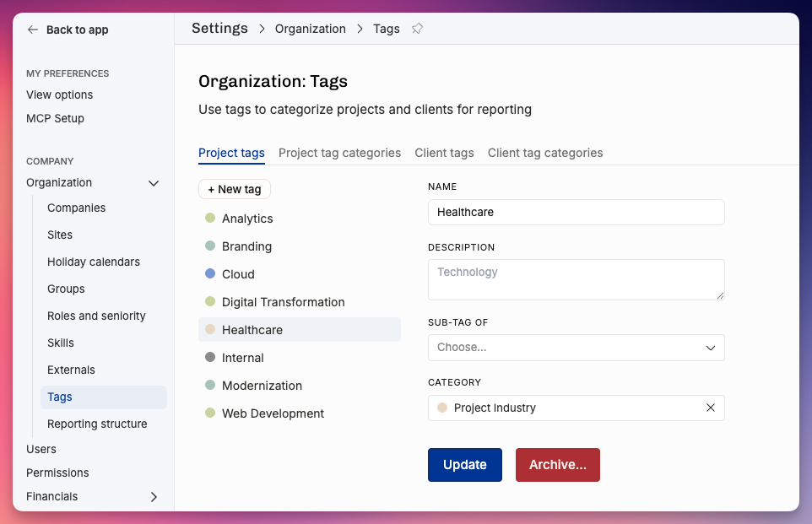Screen dimensions: 812x524
Task: Click the Cloud tag blue color dot
Action: [x=209, y=273]
